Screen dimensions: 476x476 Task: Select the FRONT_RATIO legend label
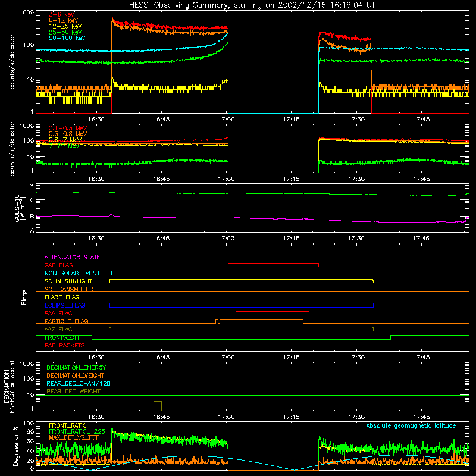(68, 425)
